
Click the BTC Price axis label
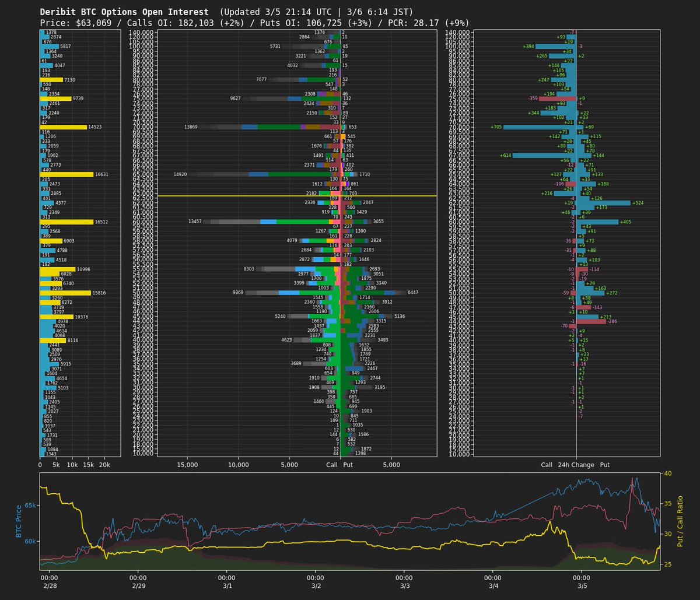click(x=19, y=521)
